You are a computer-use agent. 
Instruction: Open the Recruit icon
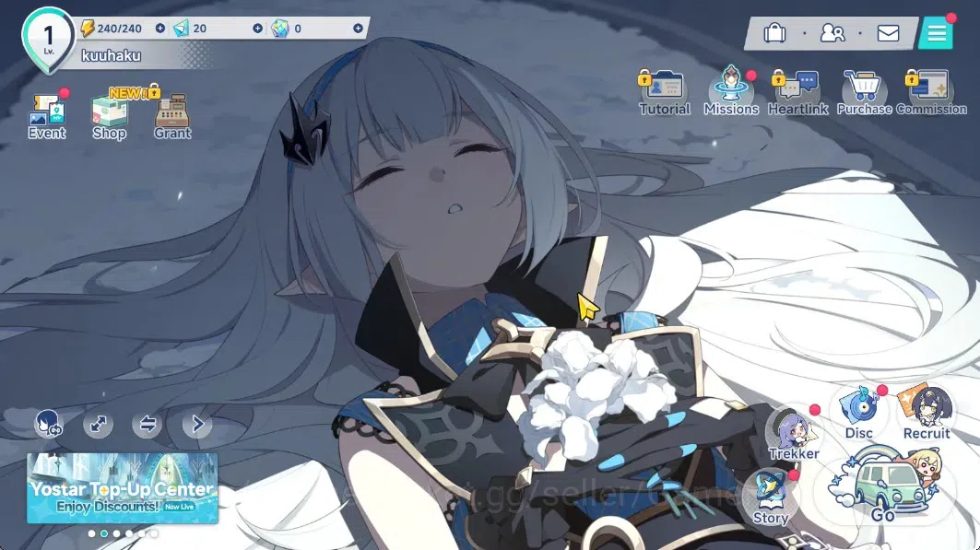pos(927,412)
